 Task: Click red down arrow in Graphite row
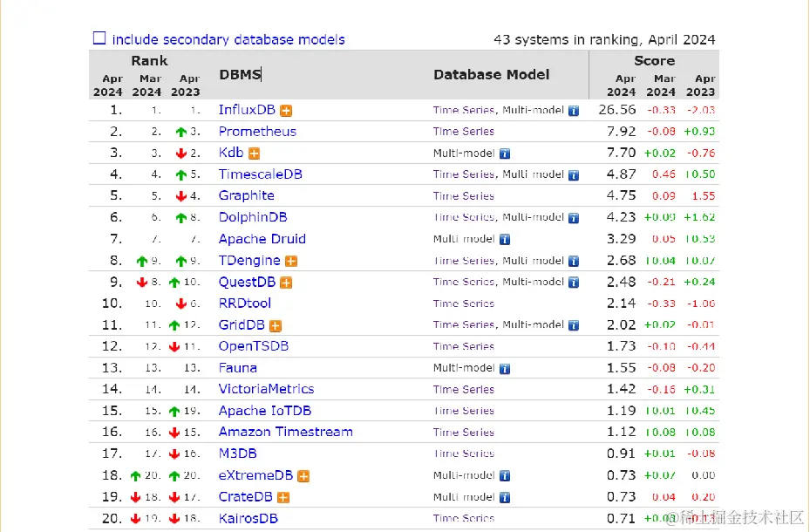click(180, 196)
